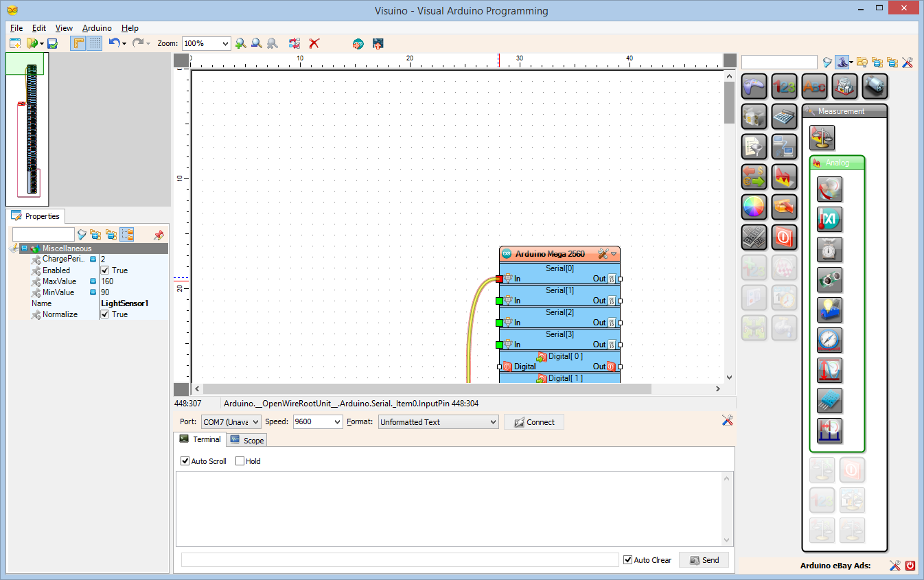Open Arduino Mega 2560 board tools icon
The image size is (924, 580).
point(603,254)
